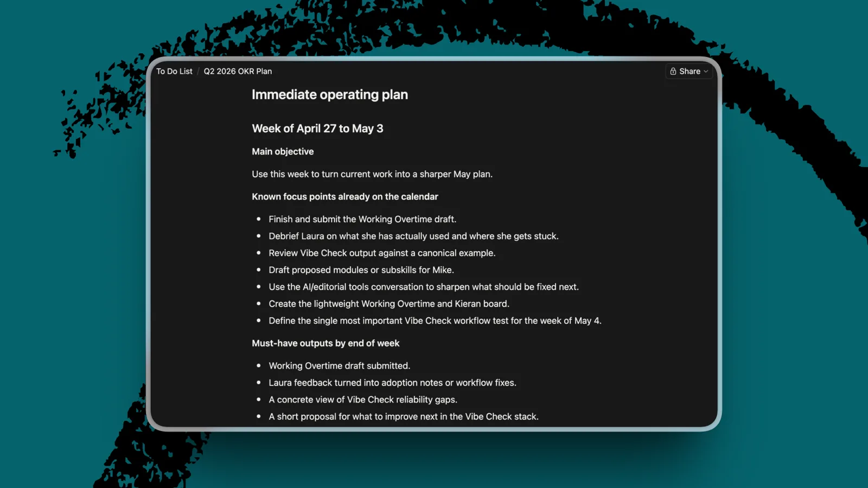The width and height of the screenshot is (868, 488).
Task: Click 'Working Overtime draft submitted.' bullet
Action: (340, 366)
